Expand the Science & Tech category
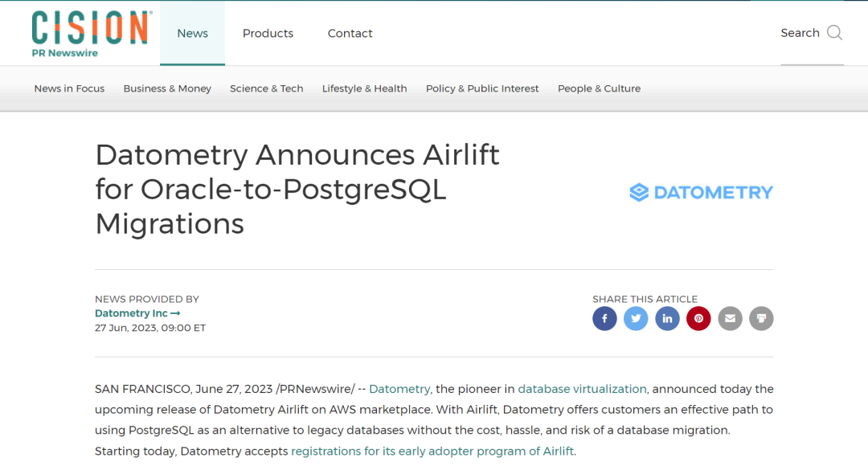The width and height of the screenshot is (868, 470). pos(266,88)
